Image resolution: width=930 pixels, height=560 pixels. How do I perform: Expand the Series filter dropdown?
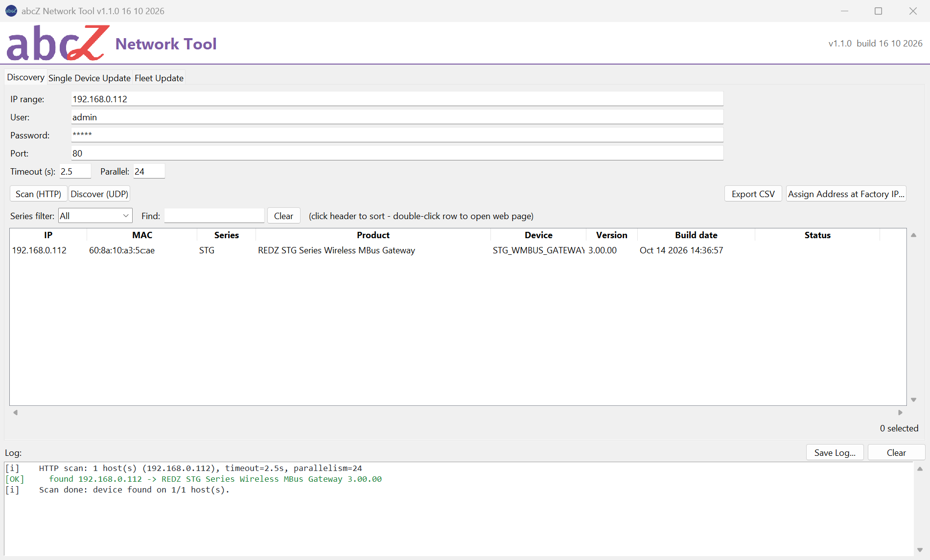[x=95, y=216]
